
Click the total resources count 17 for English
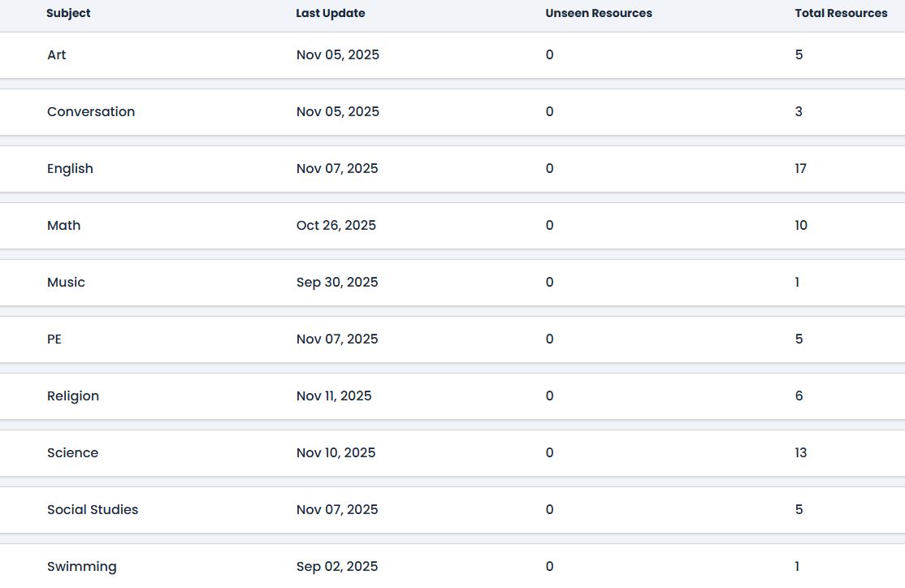coord(800,169)
